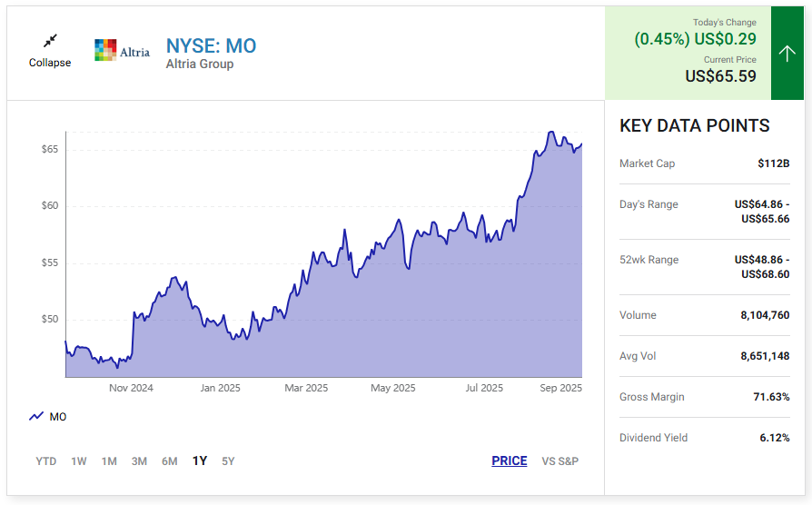
Task: Click the Volume value 8,104,760
Action: click(765, 315)
